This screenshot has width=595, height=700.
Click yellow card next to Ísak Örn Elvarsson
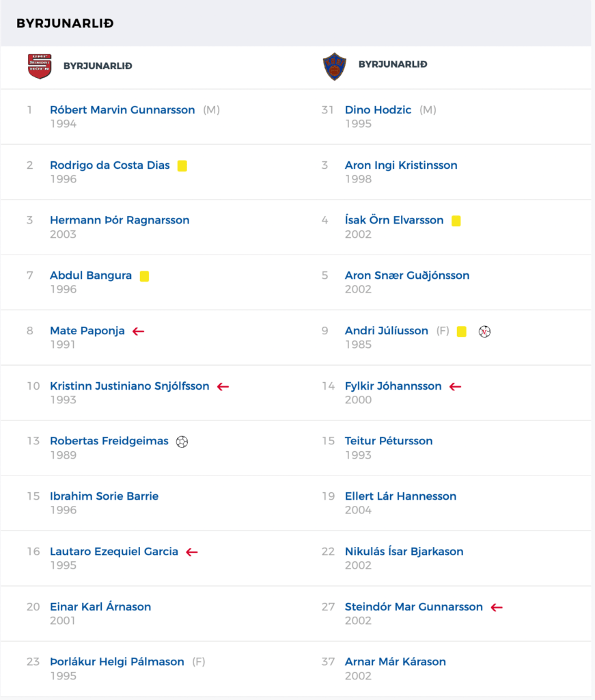(456, 221)
